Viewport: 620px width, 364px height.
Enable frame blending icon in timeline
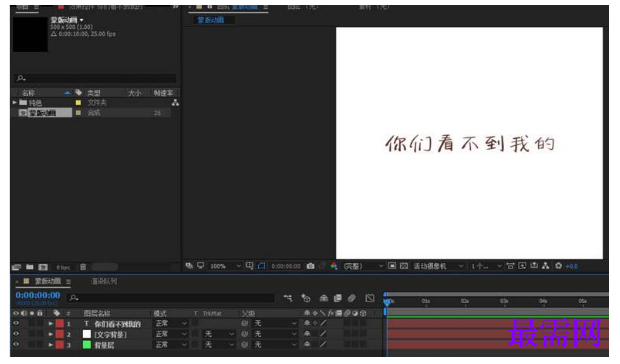(338, 298)
